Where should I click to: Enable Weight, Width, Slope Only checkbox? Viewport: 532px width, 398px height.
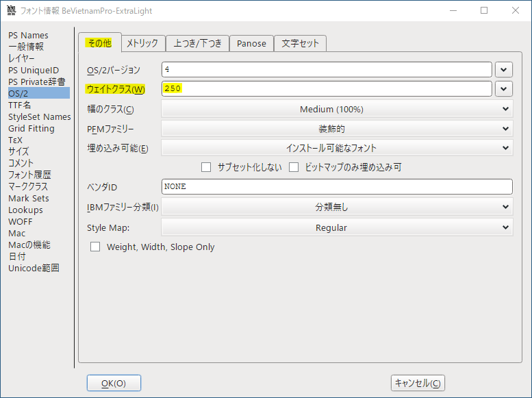[x=95, y=247]
